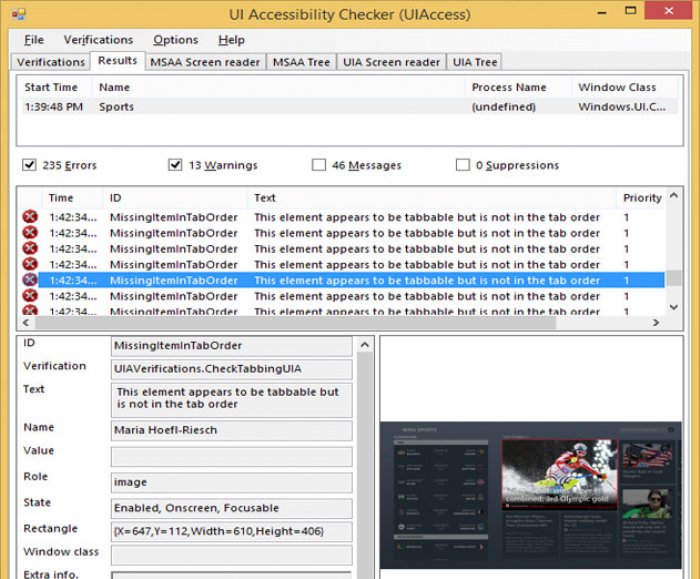
Task: Click the scroll right arrow of the results list
Action: [654, 323]
